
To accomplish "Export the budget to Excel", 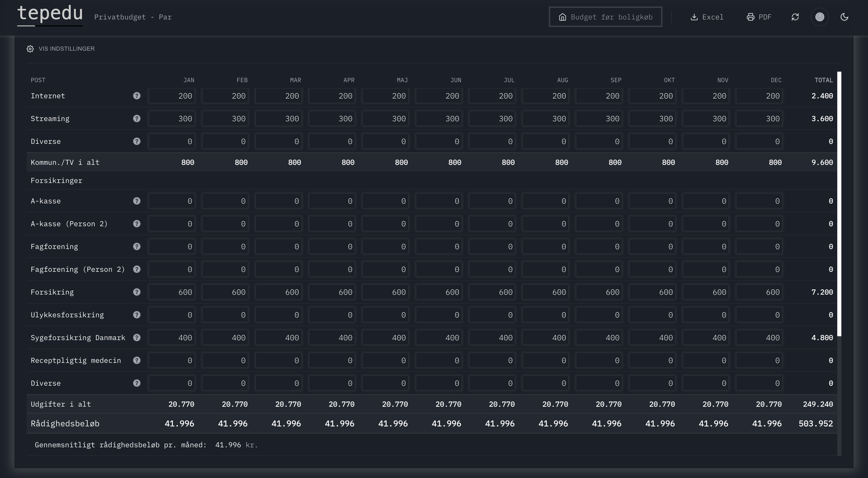I will pyautogui.click(x=707, y=17).
